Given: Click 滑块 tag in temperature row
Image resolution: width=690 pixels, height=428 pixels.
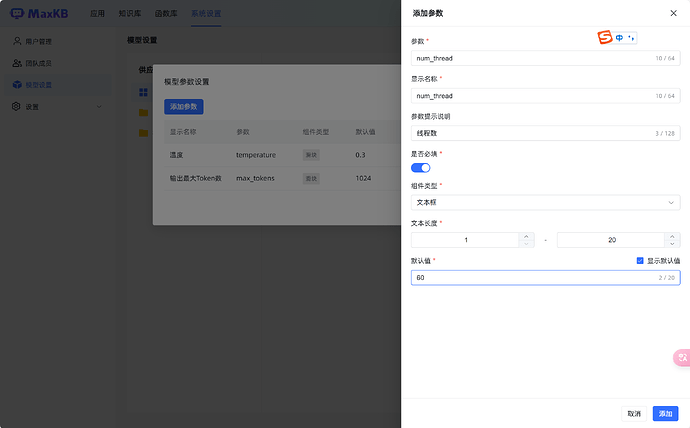Looking at the screenshot, I should point(311,155).
